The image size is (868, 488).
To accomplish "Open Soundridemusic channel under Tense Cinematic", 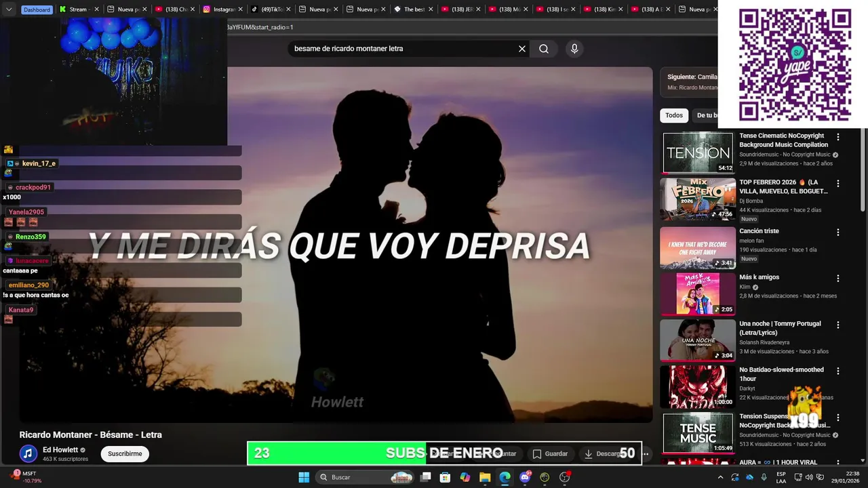I will point(785,155).
